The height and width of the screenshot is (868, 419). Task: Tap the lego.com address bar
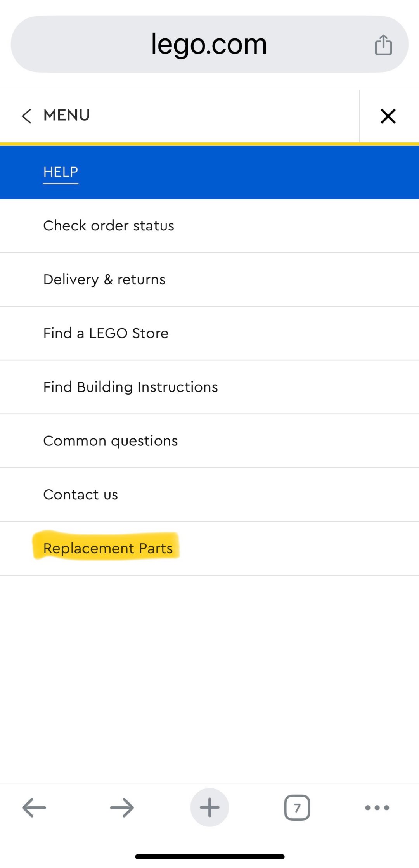pos(209,44)
